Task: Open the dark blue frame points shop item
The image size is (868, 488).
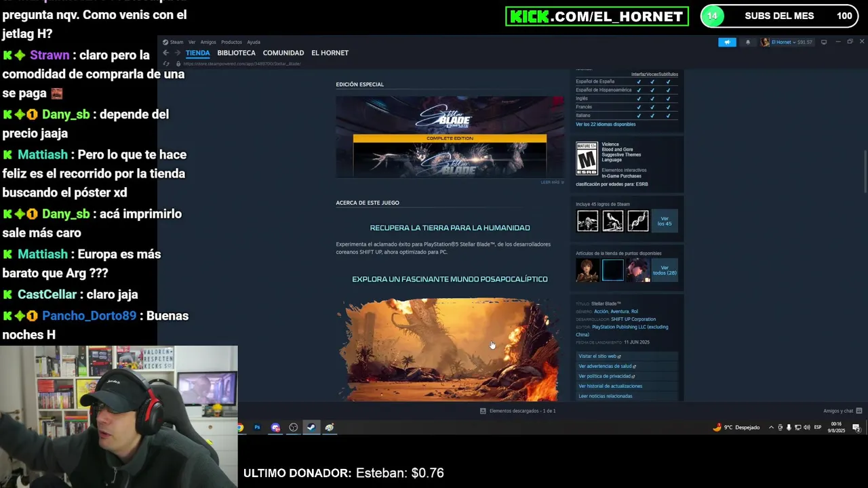Action: pyautogui.click(x=612, y=270)
